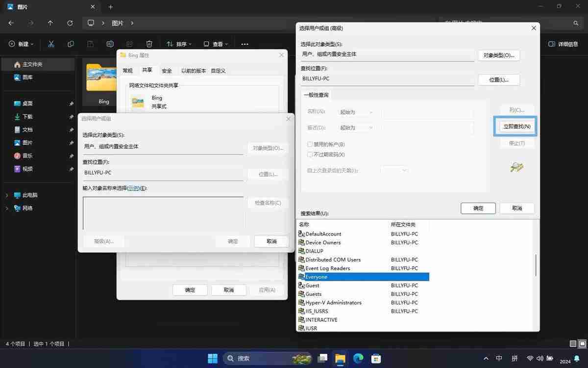The height and width of the screenshot is (368, 588).
Task: Open the 示例 examples link
Action: pyautogui.click(x=133, y=187)
